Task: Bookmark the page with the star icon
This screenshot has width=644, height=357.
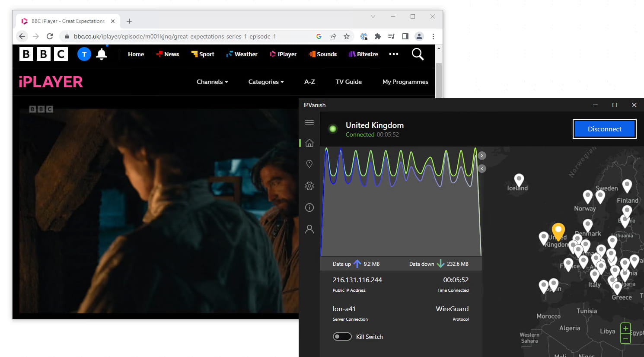Action: pyautogui.click(x=347, y=36)
